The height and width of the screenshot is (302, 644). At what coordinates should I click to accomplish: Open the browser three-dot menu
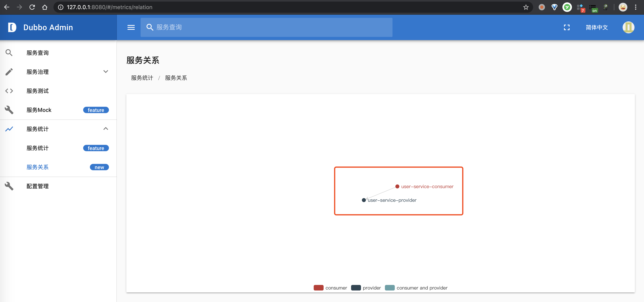pos(635,7)
